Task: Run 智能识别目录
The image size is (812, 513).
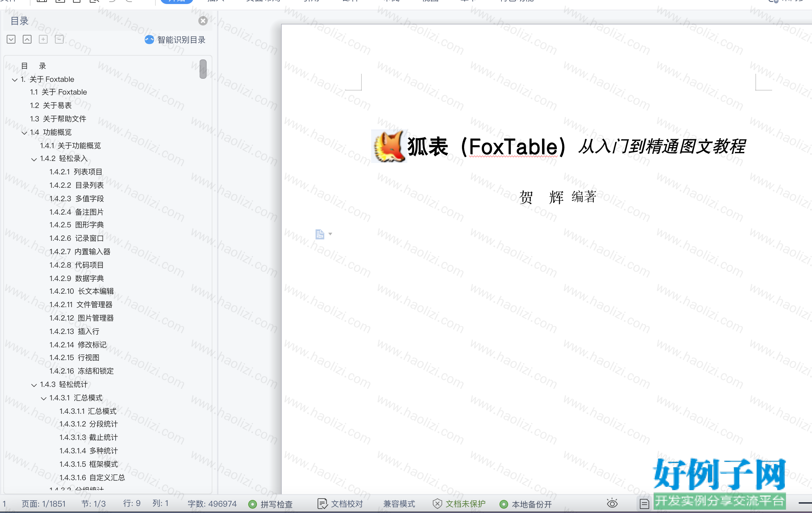Action: coord(175,40)
